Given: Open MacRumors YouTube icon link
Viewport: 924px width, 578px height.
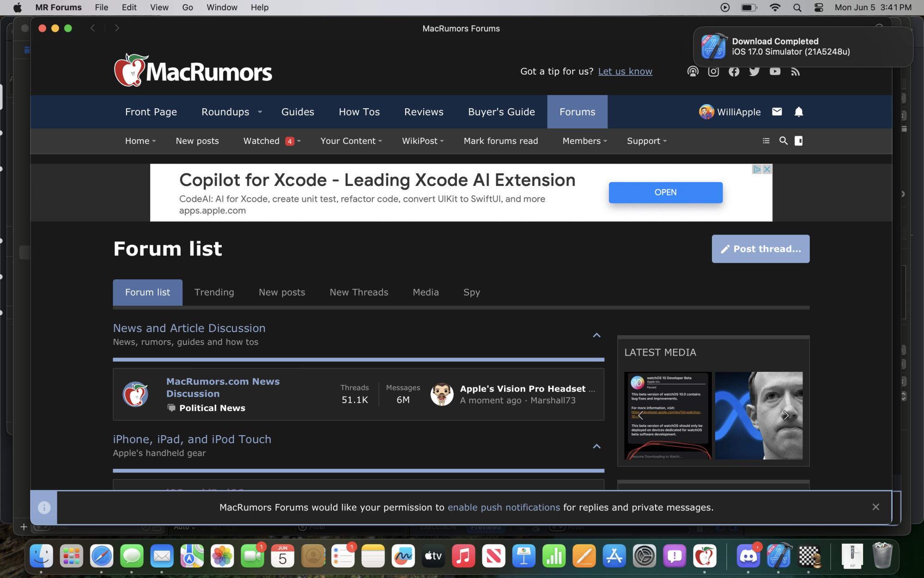Looking at the screenshot, I should (x=775, y=72).
